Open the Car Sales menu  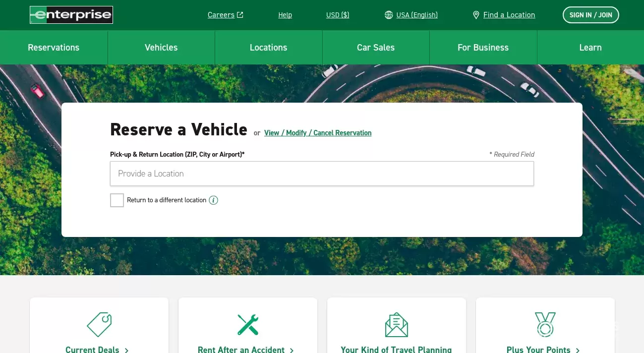[376, 47]
